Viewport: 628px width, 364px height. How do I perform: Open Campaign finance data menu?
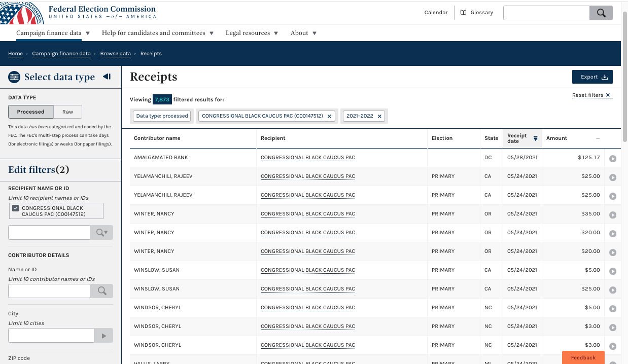53,33
